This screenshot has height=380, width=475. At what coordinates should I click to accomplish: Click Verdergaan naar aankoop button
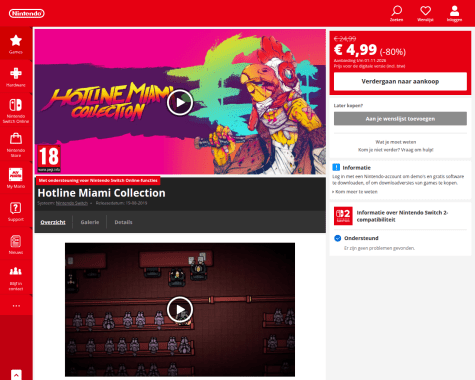click(400, 81)
